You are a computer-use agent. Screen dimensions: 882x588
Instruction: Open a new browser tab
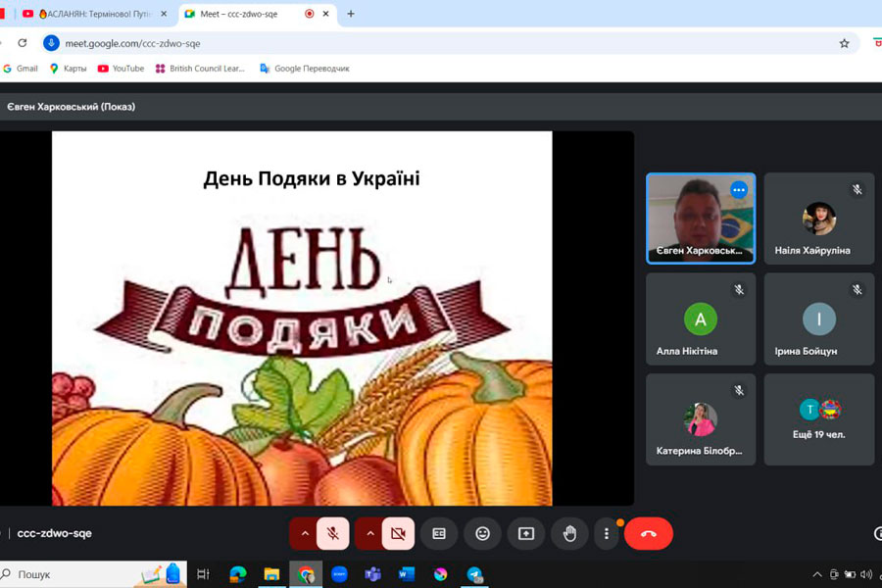pos(351,14)
